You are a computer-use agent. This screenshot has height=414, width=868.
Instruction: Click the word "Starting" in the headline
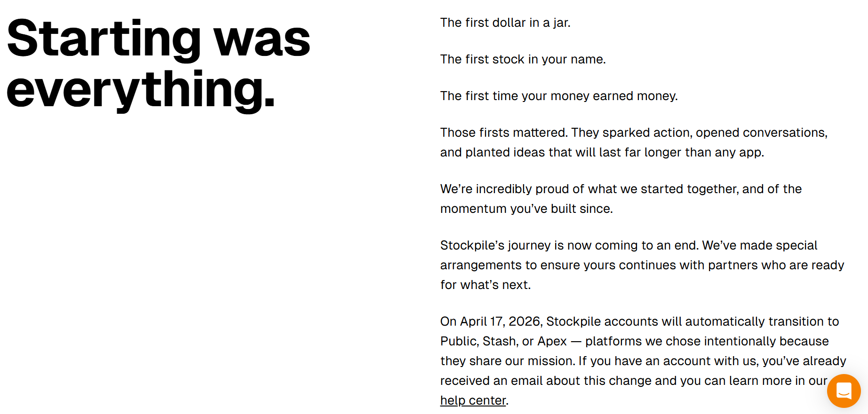pyautogui.click(x=104, y=39)
